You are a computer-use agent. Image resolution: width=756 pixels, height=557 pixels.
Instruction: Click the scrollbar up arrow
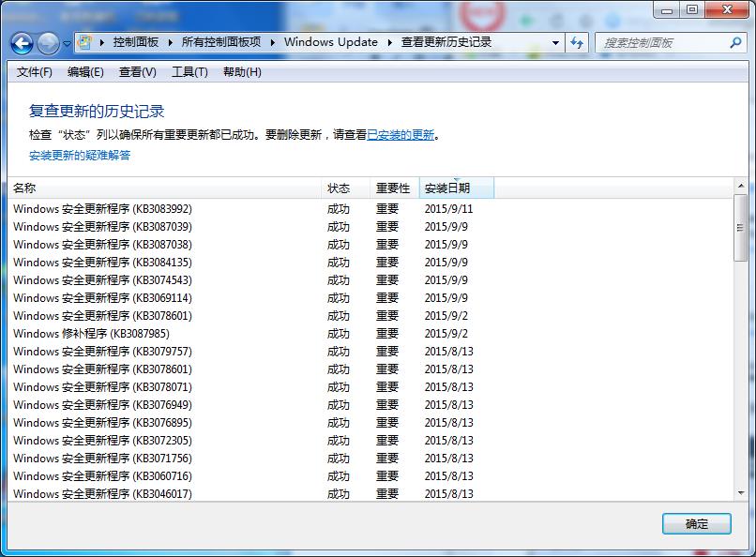pos(741,186)
